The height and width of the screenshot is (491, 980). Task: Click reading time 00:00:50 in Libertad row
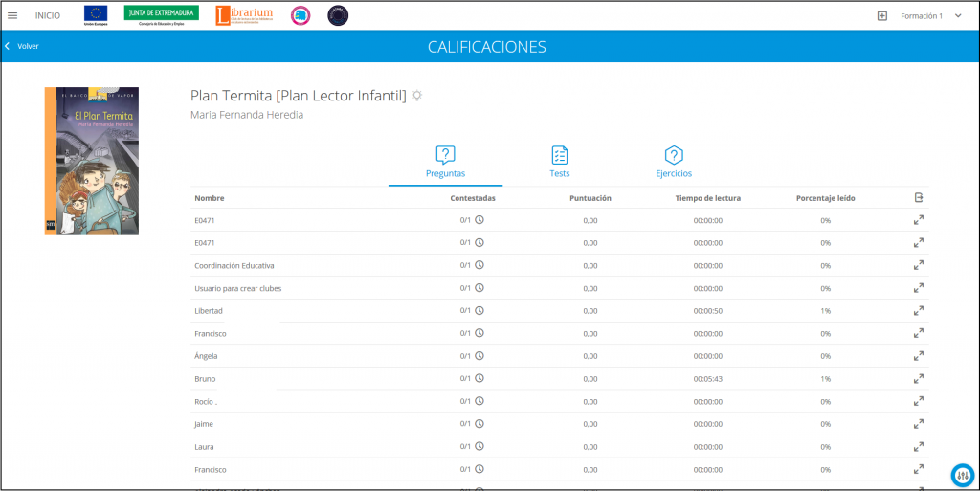tap(708, 310)
